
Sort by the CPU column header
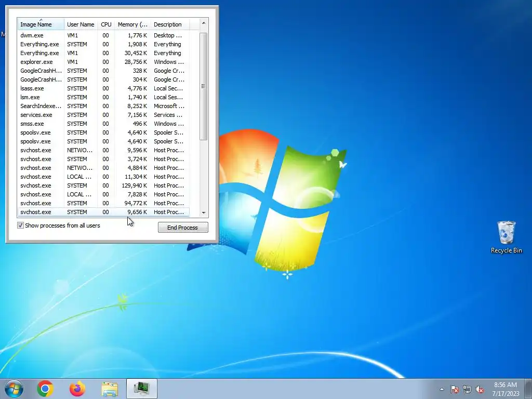click(106, 24)
